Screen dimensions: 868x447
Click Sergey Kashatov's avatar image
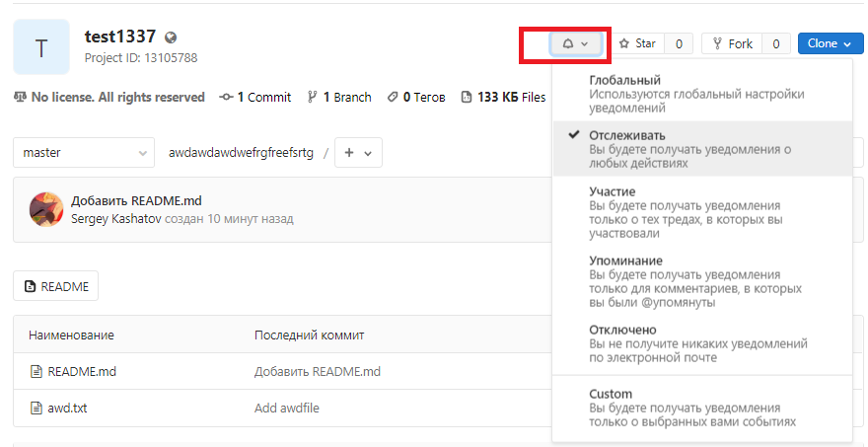[x=46, y=209]
